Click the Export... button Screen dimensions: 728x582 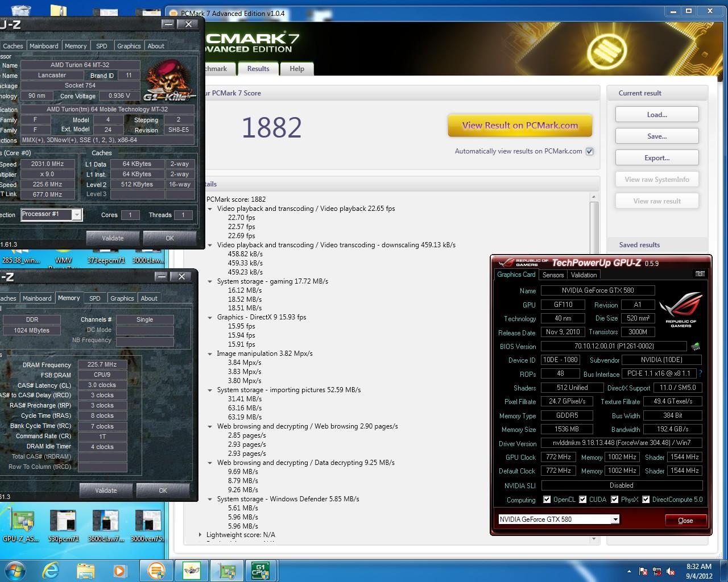coord(657,158)
